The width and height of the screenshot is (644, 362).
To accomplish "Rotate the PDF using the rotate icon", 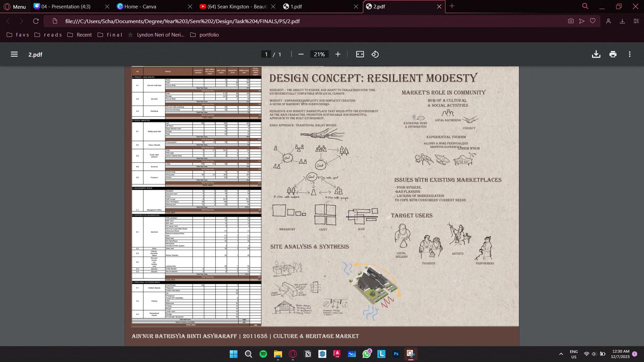I will [375, 54].
